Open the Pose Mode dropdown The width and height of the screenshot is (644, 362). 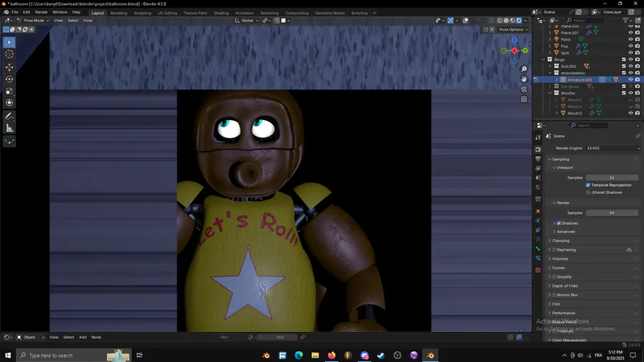point(33,21)
